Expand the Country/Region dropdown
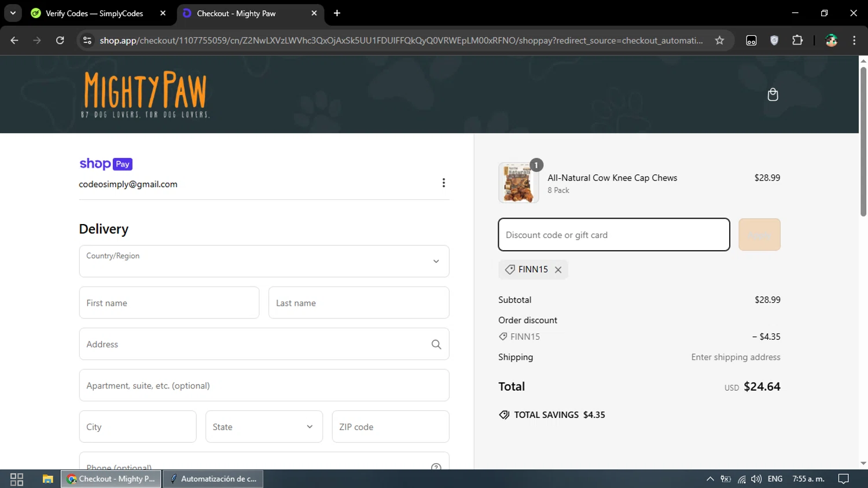Image resolution: width=868 pixels, height=488 pixels. coord(264,261)
